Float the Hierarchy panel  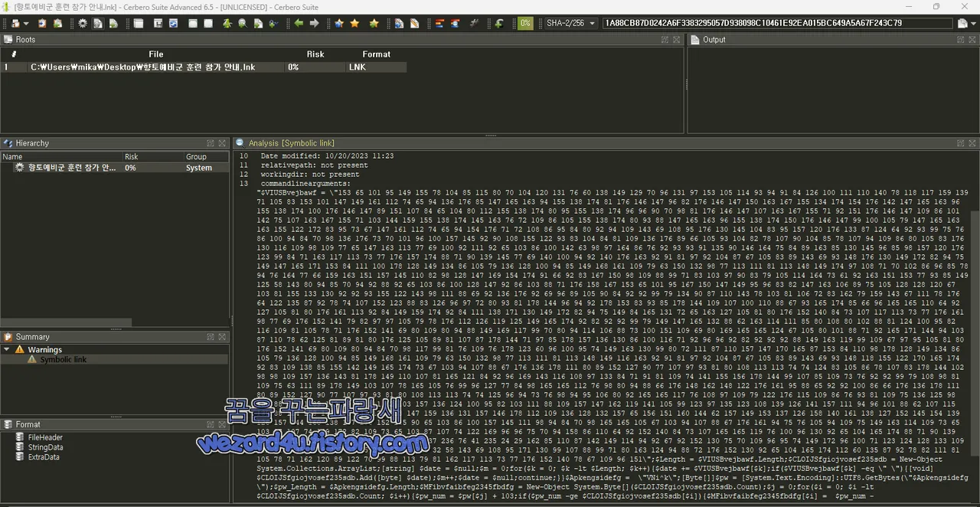click(210, 143)
